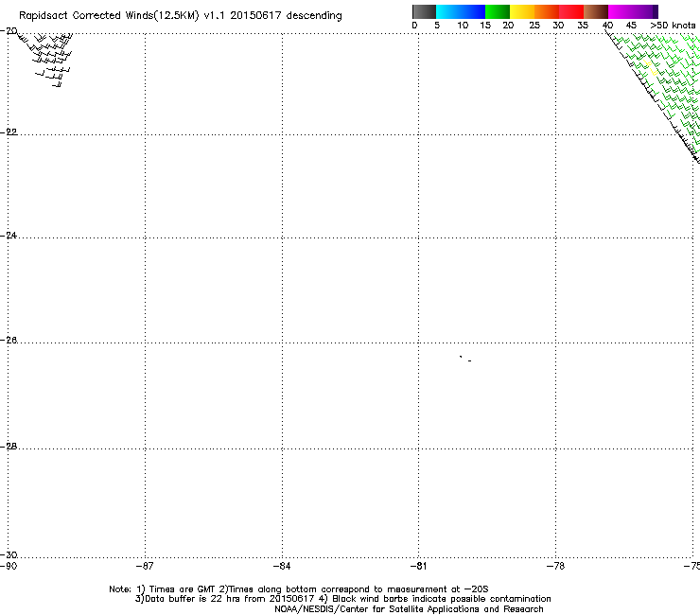Click the word 'descending' in the title

(x=314, y=15)
